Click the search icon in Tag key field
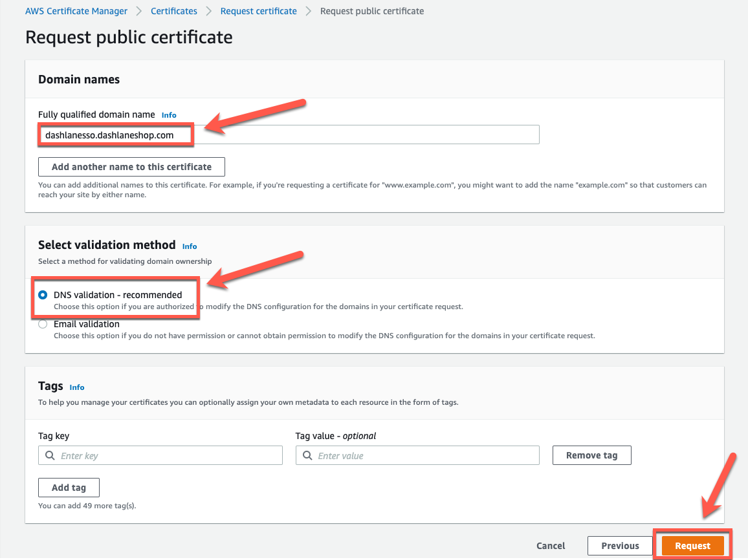 (x=50, y=456)
